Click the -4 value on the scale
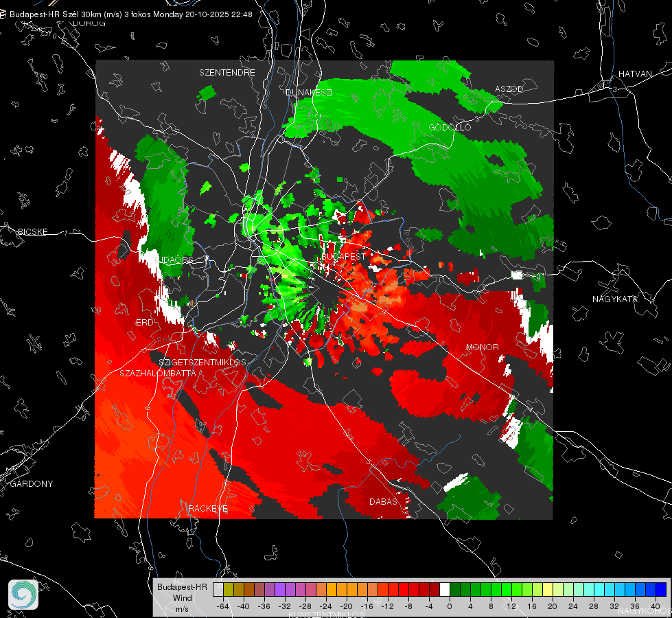Screen dimensions: 672x618 (429, 606)
